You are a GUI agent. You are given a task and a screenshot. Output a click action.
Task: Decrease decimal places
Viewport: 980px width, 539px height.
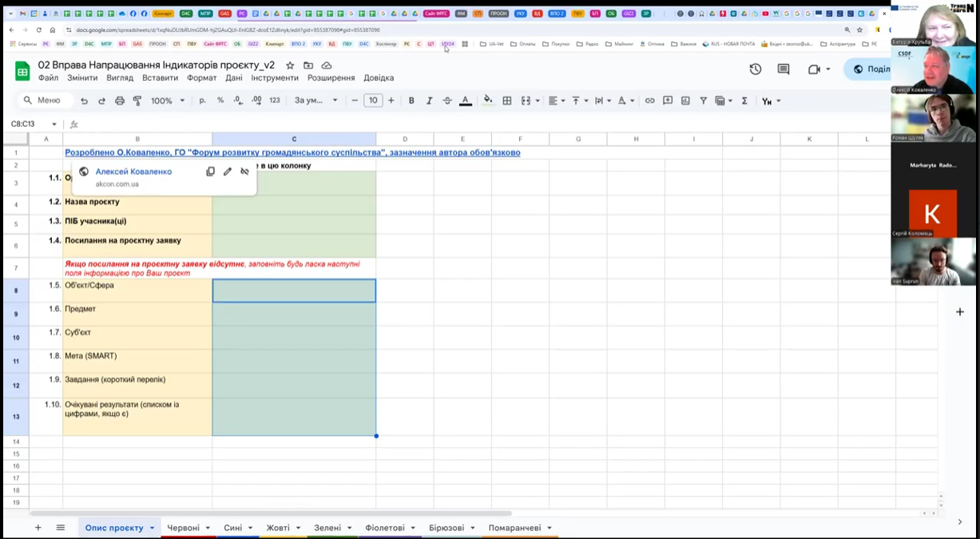click(x=238, y=101)
